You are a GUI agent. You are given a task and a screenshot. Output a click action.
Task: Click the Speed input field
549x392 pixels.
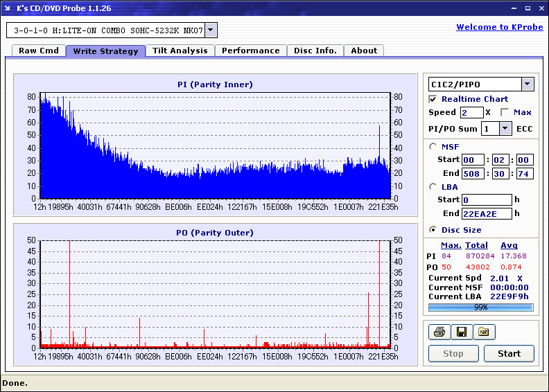point(471,112)
